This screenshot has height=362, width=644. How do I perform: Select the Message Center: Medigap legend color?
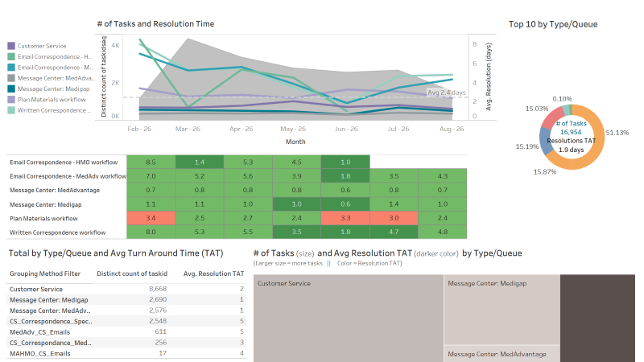(11, 88)
